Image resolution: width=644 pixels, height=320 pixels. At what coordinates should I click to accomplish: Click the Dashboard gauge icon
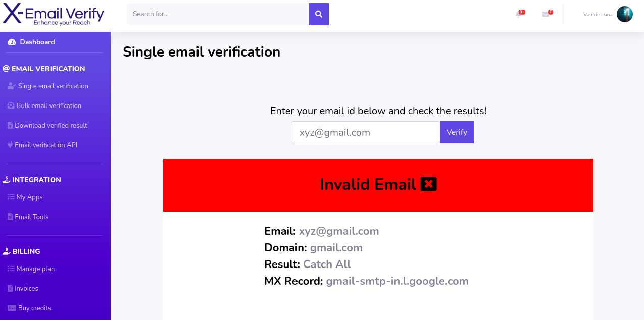(12, 42)
